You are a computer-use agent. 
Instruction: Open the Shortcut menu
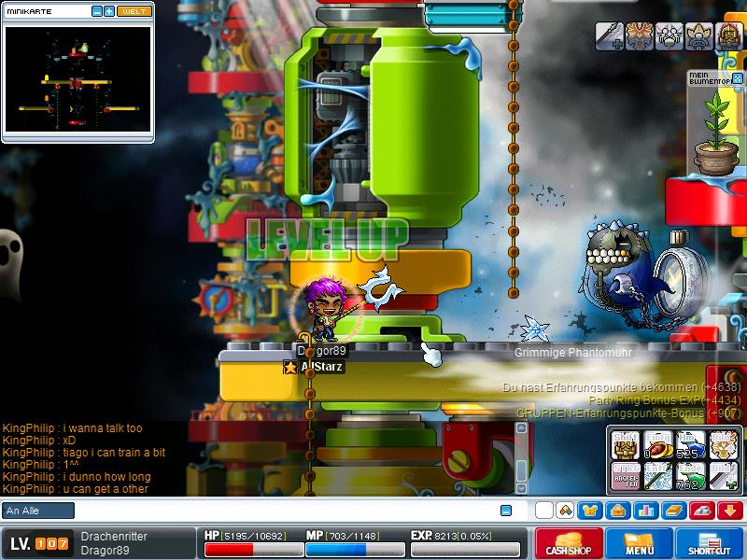[710, 543]
